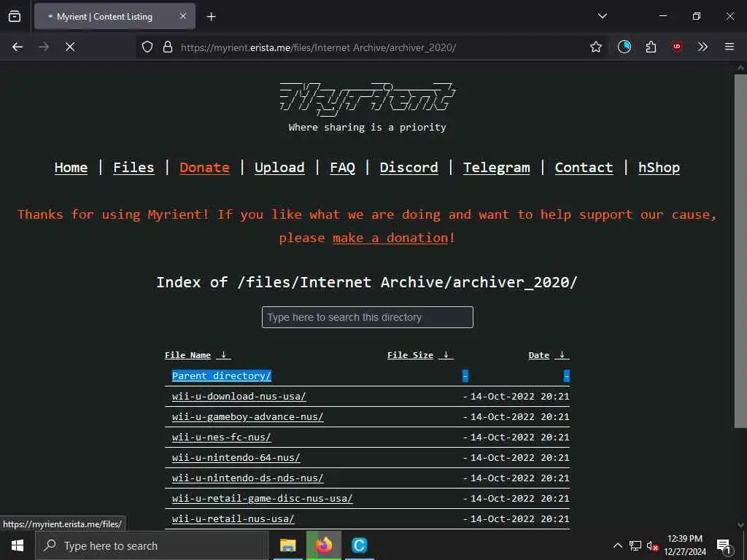
Task: Open the Firefox application hamburger menu
Action: [729, 47]
